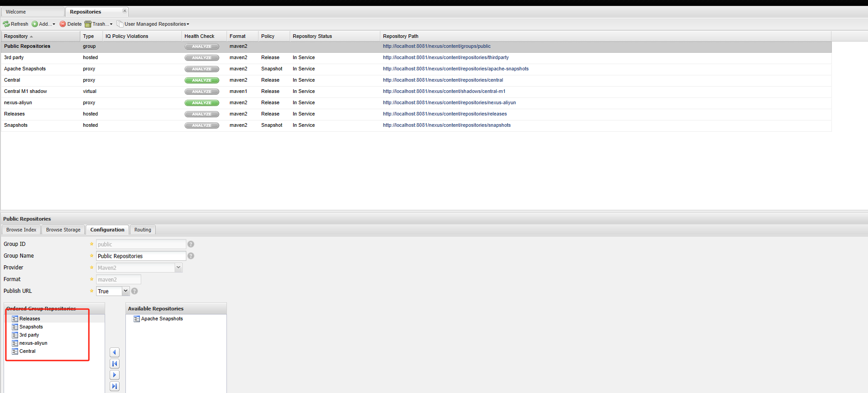Click the Delete repository button

coord(71,24)
